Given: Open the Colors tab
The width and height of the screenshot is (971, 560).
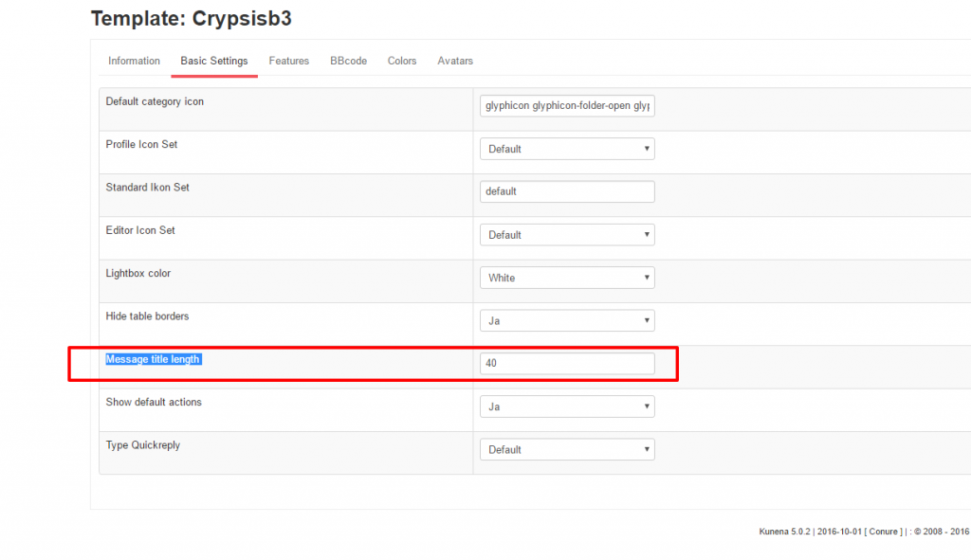Looking at the screenshot, I should (x=402, y=61).
